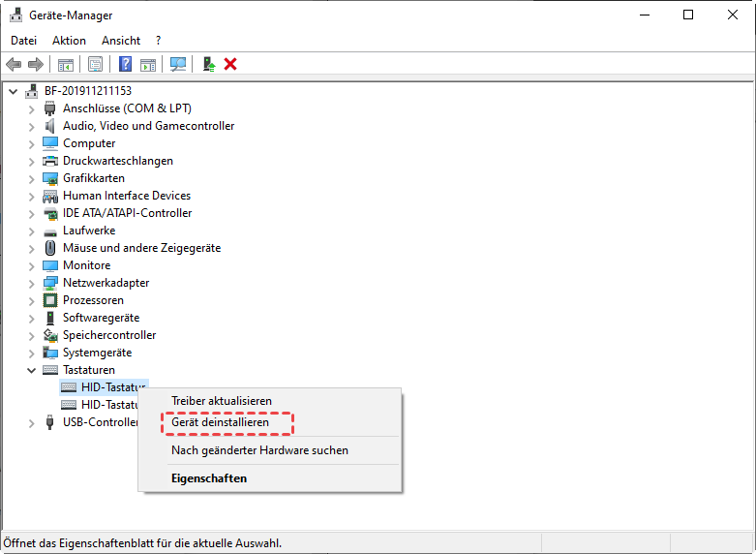
Task: Select the root computer node BF-201911211153
Action: point(88,91)
